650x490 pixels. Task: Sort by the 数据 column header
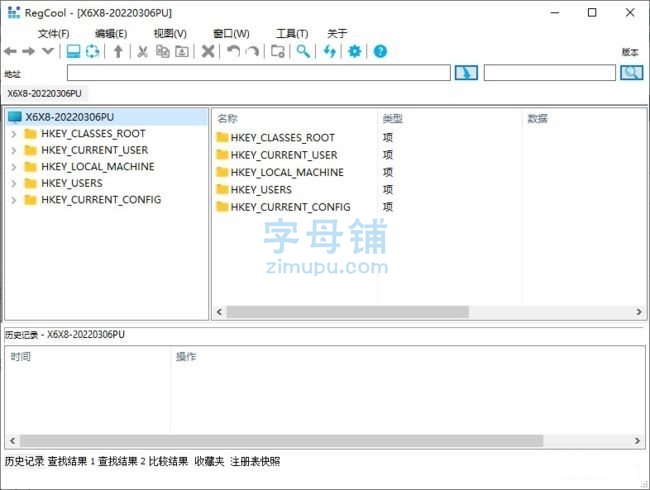pyautogui.click(x=537, y=119)
